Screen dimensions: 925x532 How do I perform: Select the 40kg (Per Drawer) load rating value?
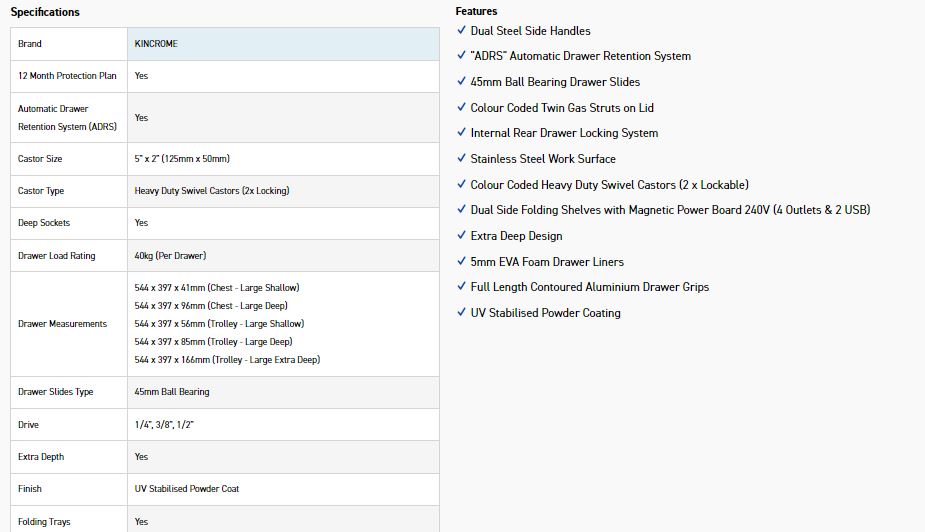tap(170, 256)
